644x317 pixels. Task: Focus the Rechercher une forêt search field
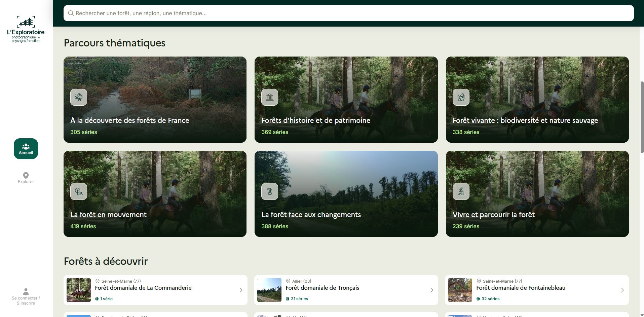tap(349, 13)
